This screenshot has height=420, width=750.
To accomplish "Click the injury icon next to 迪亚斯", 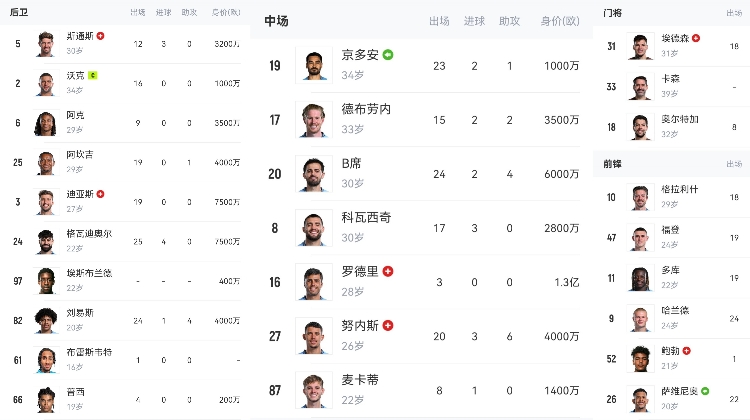I will pyautogui.click(x=100, y=194).
